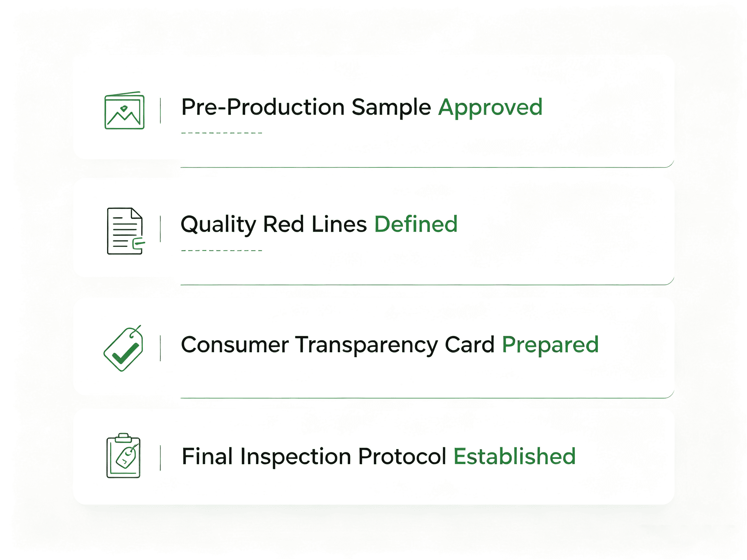
Task: Click dashed underline below Pre-Production Sample
Action: (x=221, y=133)
